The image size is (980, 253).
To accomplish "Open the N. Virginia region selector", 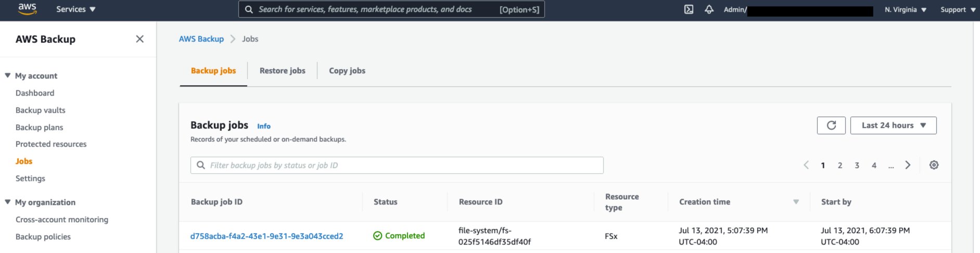I will pos(906,9).
